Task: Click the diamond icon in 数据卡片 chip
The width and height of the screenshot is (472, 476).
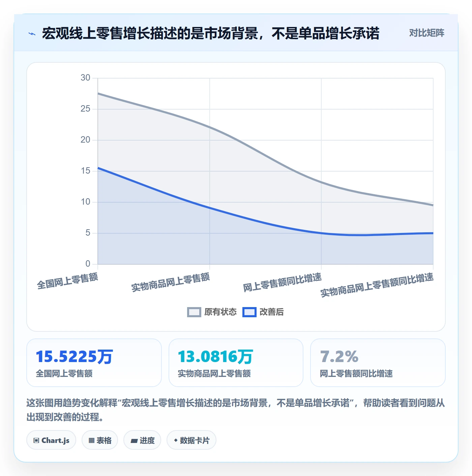Action: (176, 440)
